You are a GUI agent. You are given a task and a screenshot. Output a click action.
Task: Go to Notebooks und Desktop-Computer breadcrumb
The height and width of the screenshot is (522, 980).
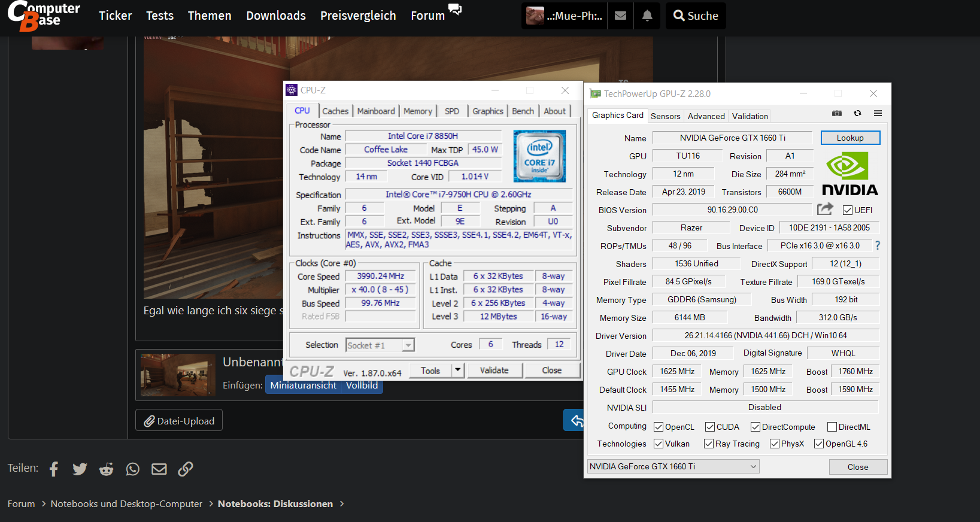click(126, 503)
